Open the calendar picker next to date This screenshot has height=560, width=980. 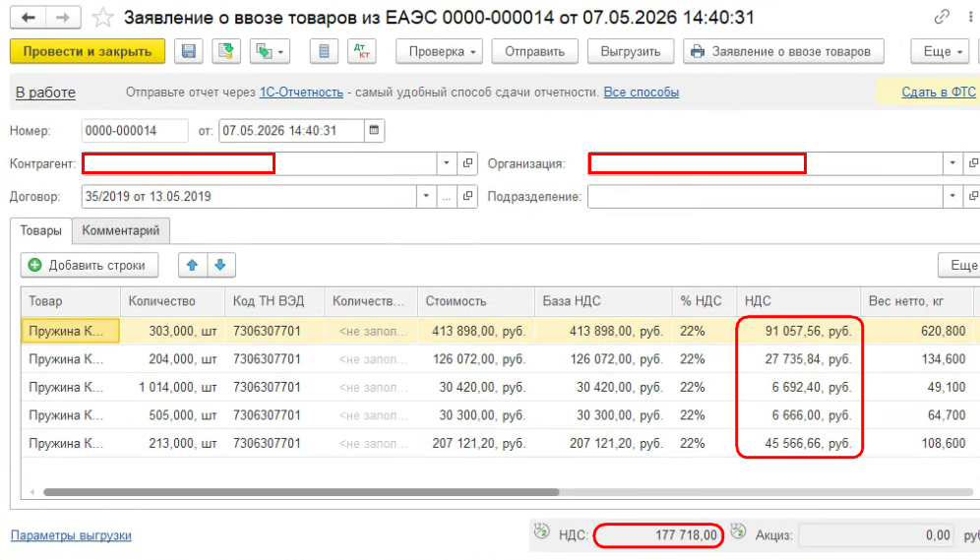point(374,131)
